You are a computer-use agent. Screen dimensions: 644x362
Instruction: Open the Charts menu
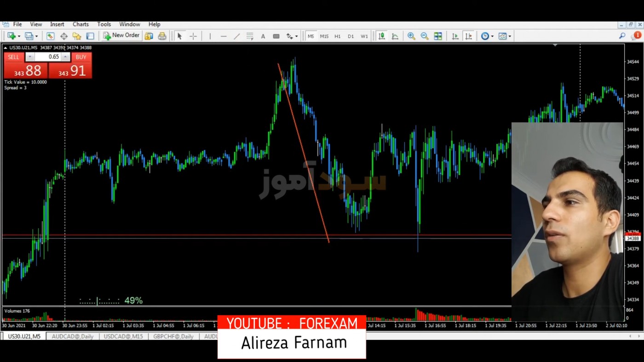click(80, 24)
